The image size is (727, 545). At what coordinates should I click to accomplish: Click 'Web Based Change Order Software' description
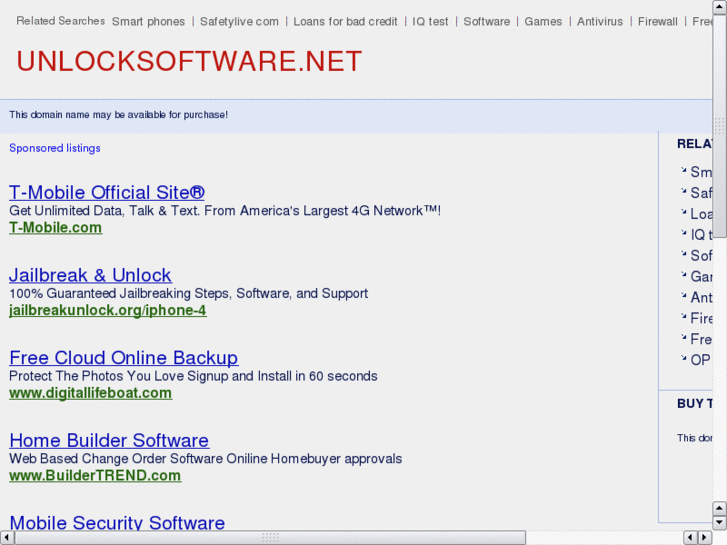(x=206, y=459)
